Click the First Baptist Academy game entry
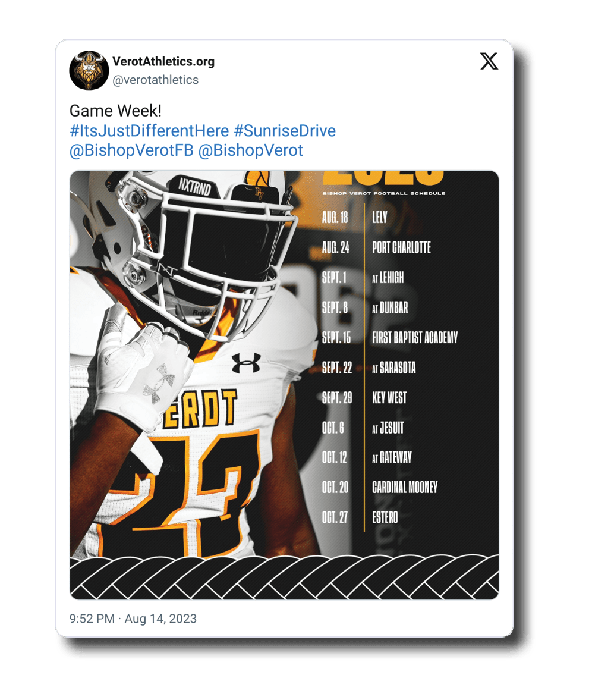The image size is (592, 700). [x=415, y=338]
